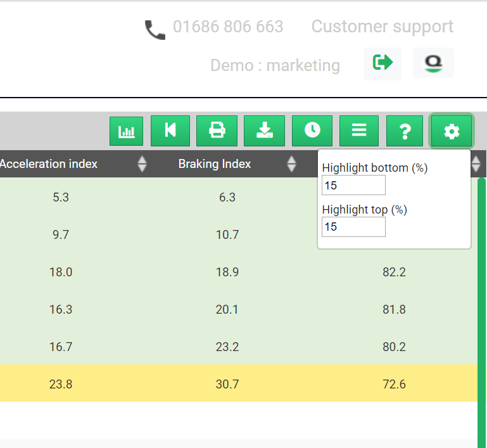The height and width of the screenshot is (448, 487).
Task: Log out using the green exit icon
Action: tap(383, 64)
